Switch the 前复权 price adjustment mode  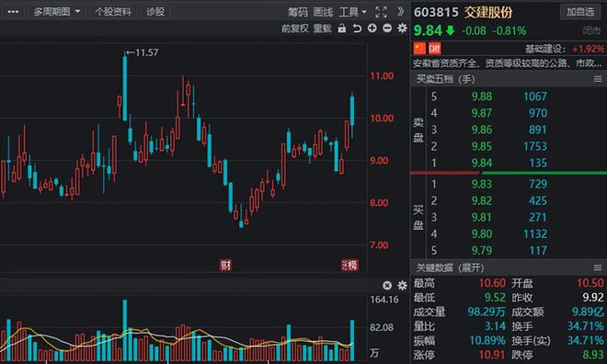(x=294, y=28)
